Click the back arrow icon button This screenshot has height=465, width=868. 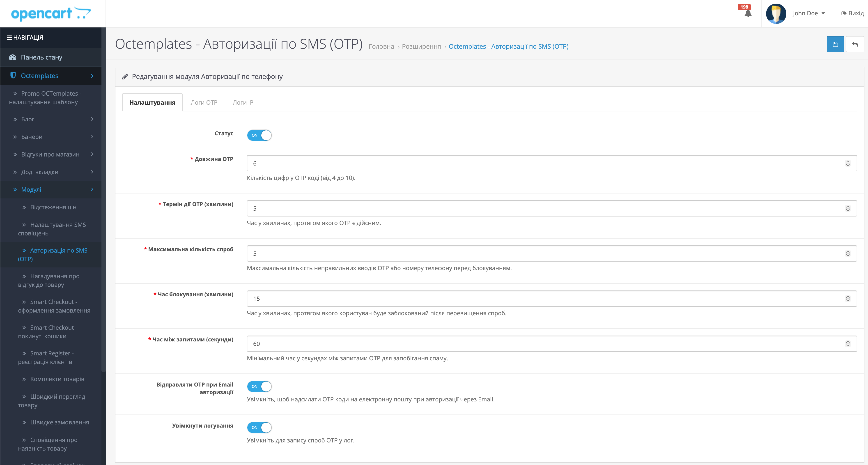[x=855, y=44]
